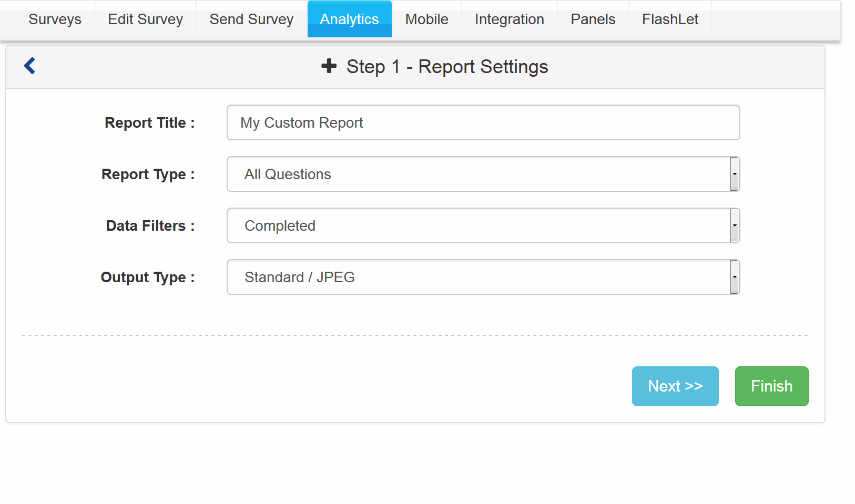
Task: Open the Output Type selector showing Standard / JPEG
Action: [473, 277]
